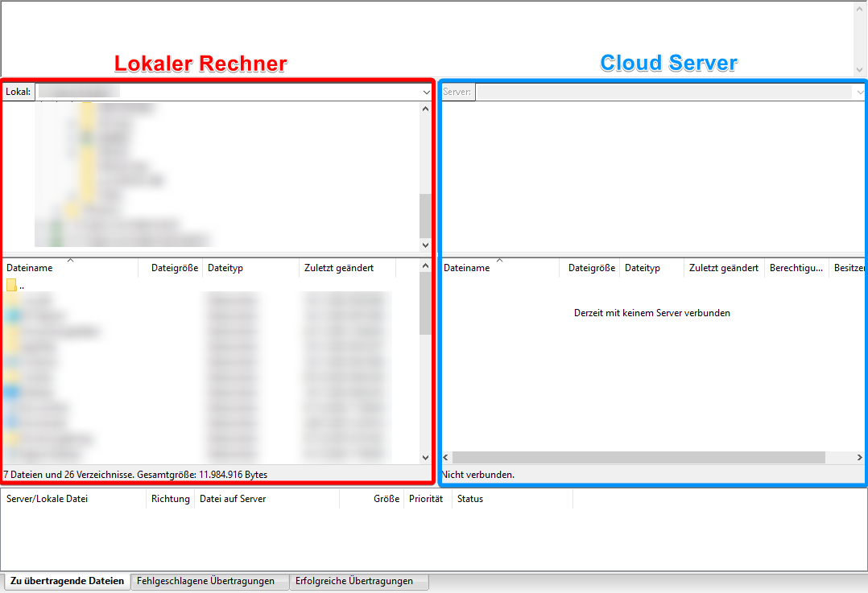Click the left arrow of the server pane scrollbar
Viewport: 868px width, 593px height.
pyautogui.click(x=444, y=457)
